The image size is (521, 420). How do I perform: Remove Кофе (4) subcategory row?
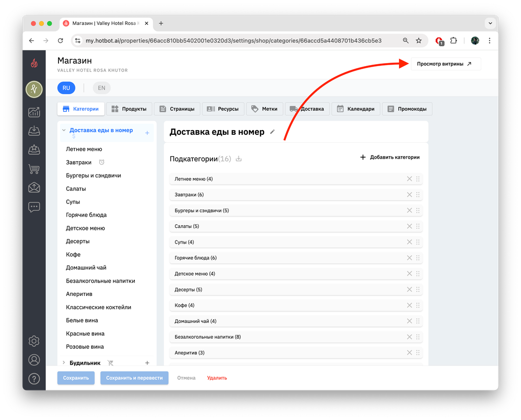click(410, 305)
